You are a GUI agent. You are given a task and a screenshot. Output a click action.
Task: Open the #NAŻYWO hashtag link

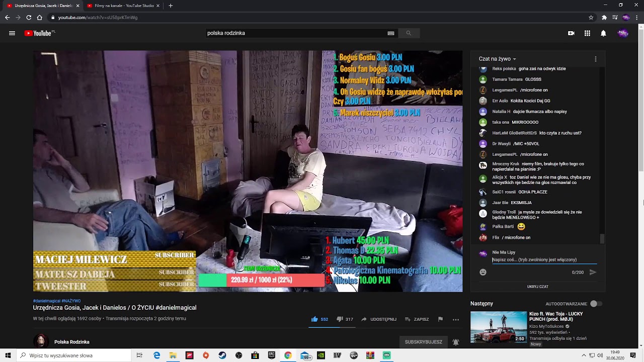(x=71, y=301)
